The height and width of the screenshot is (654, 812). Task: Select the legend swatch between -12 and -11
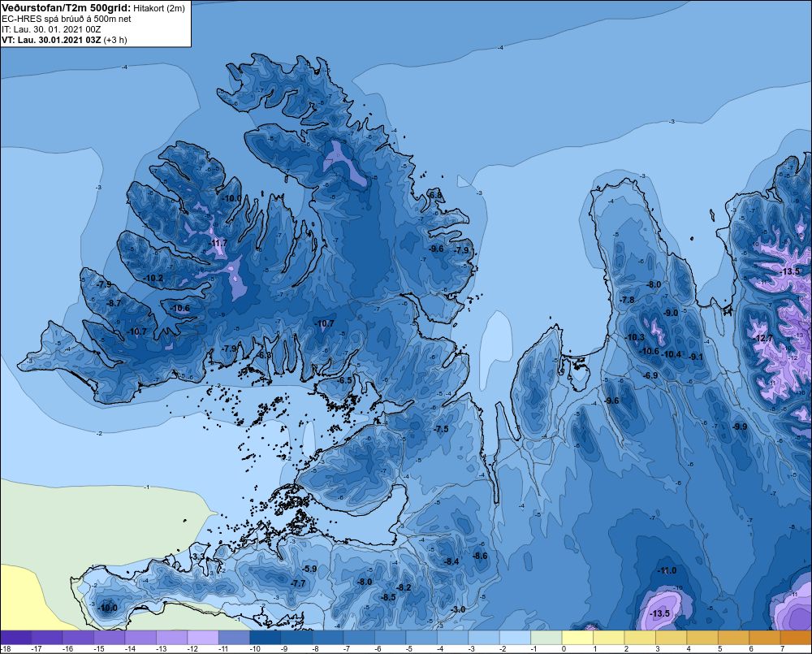pos(203,637)
